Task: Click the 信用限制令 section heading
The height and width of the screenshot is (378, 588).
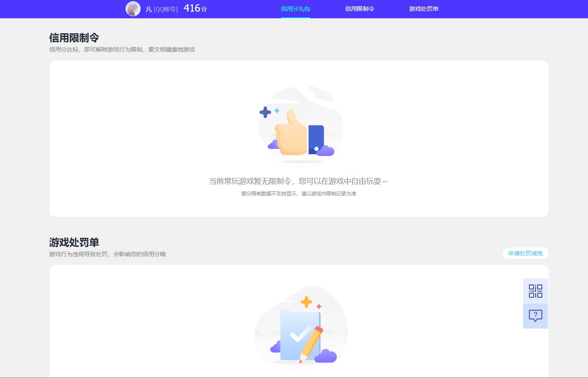Action: [x=74, y=38]
